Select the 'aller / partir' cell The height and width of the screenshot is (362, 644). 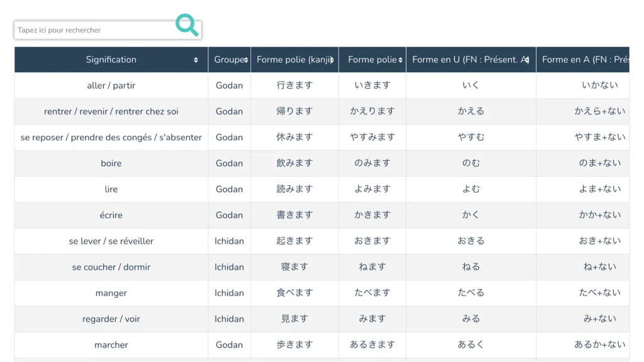coord(111,85)
